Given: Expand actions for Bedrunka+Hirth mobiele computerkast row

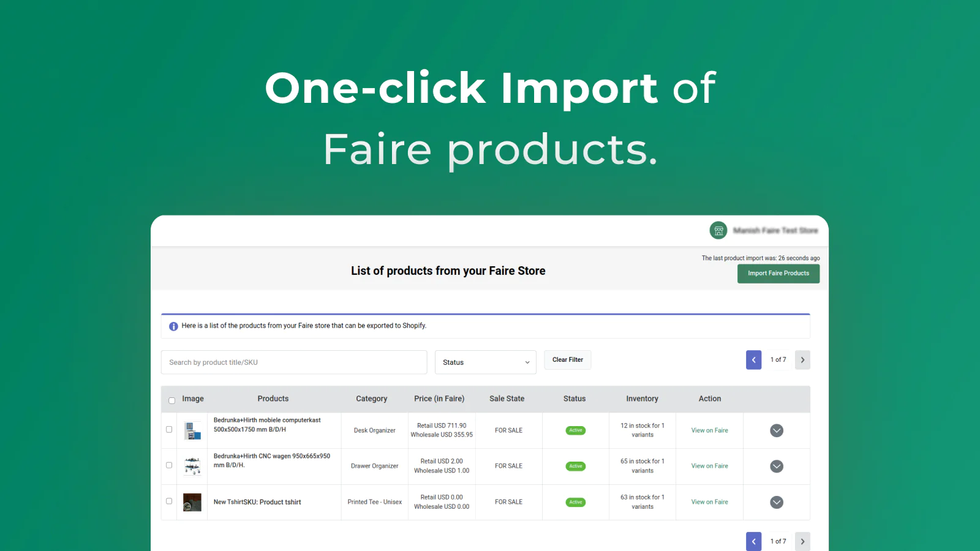Looking at the screenshot, I should (777, 430).
